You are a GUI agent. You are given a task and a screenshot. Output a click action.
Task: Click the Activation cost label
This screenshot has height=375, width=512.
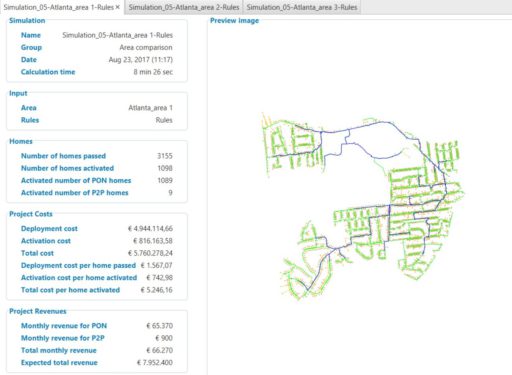coord(46,241)
